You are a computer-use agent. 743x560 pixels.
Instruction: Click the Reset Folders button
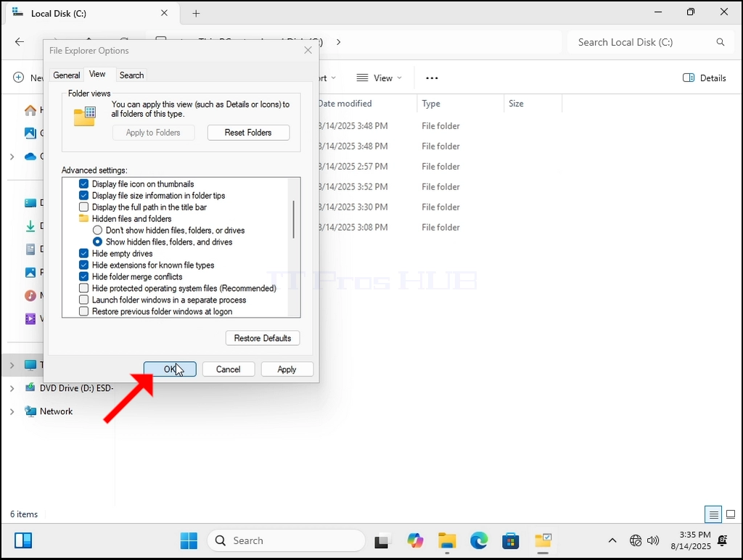(248, 133)
